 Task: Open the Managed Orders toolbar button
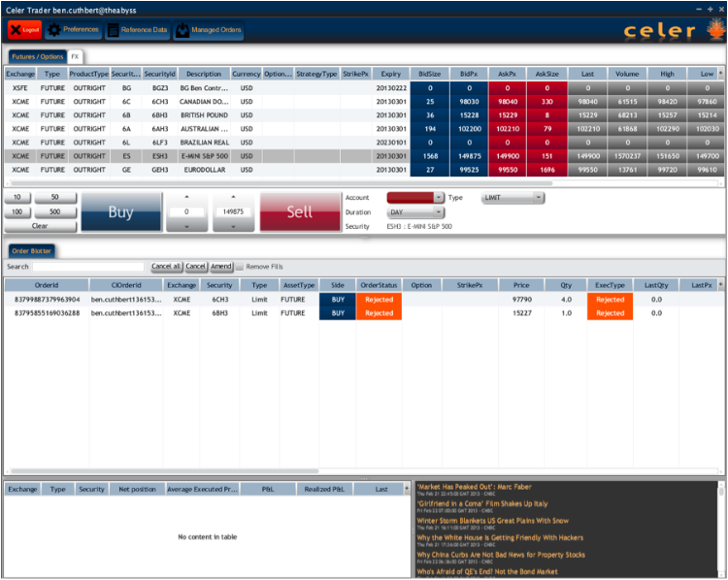209,30
